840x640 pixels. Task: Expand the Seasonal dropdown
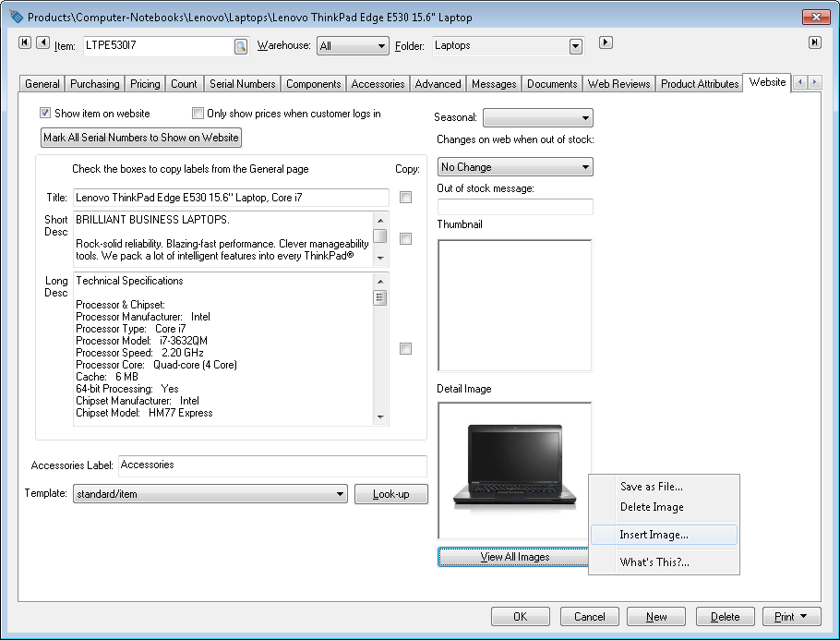pos(585,118)
